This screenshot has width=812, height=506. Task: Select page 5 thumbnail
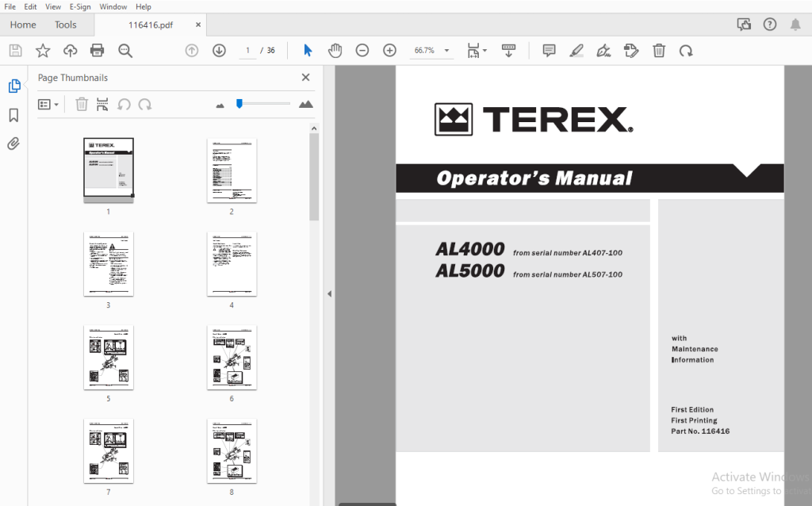[x=108, y=358]
